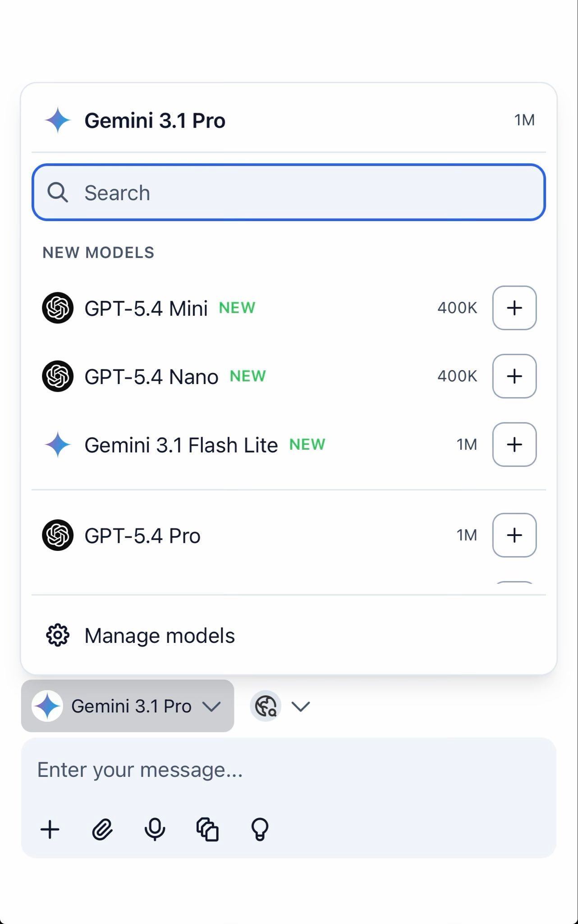The width and height of the screenshot is (578, 924).
Task: Add GPT-5.4 Pro with plus button
Action: click(514, 535)
